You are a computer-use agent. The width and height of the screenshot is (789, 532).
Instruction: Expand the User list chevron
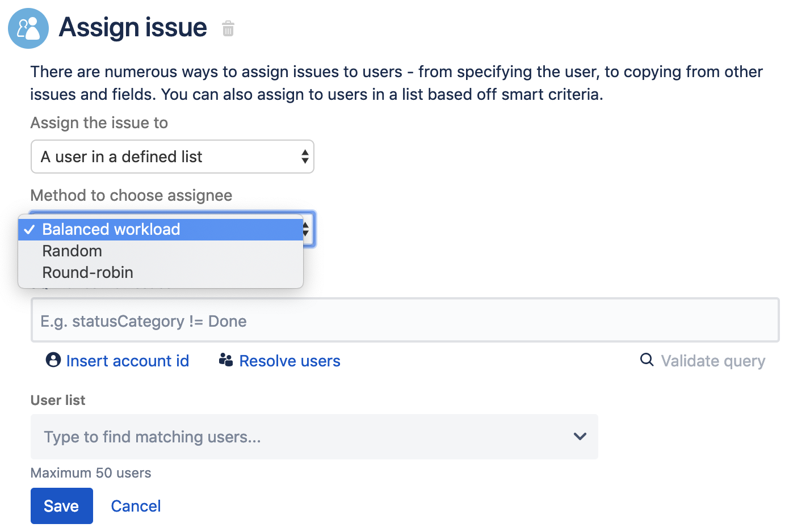point(580,437)
